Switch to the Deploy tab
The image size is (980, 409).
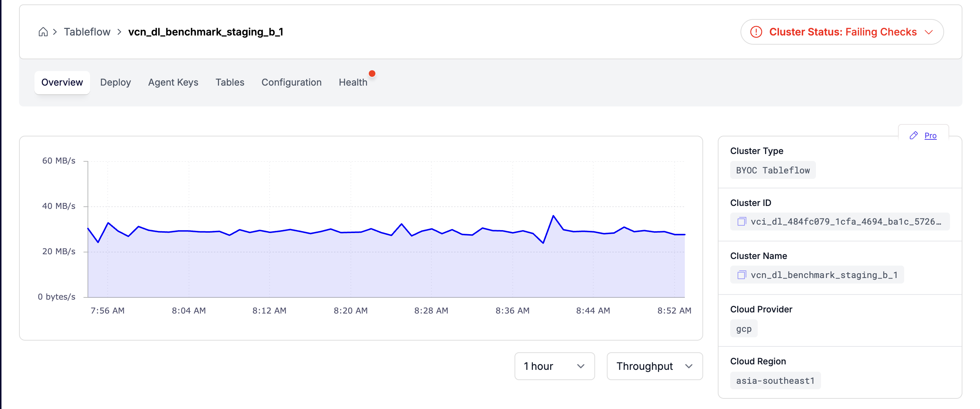[115, 82]
